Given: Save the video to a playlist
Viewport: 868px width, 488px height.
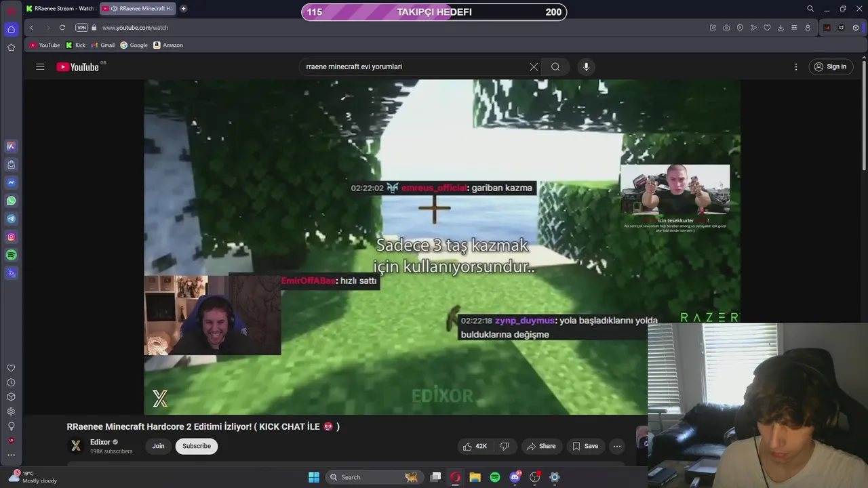Looking at the screenshot, I should (x=585, y=446).
